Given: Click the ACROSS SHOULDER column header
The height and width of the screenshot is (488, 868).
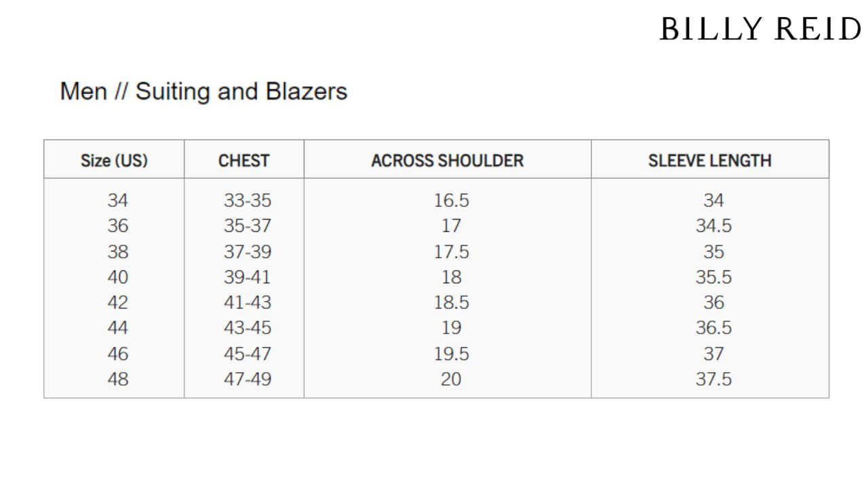Looking at the screenshot, I should [448, 161].
